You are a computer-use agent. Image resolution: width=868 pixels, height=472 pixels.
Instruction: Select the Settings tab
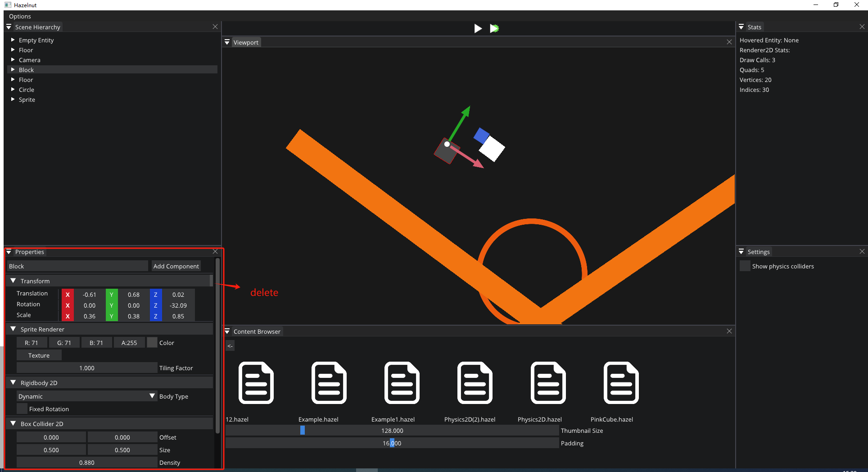(x=759, y=252)
